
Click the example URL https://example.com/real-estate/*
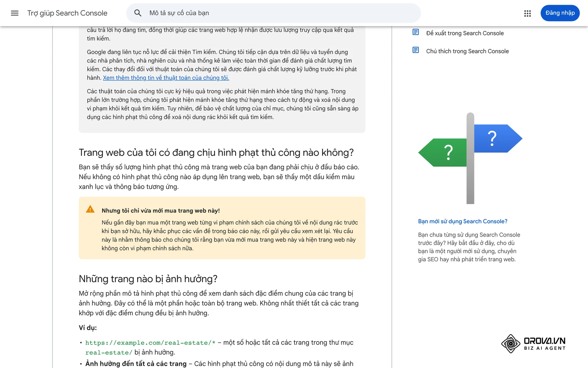click(x=150, y=343)
